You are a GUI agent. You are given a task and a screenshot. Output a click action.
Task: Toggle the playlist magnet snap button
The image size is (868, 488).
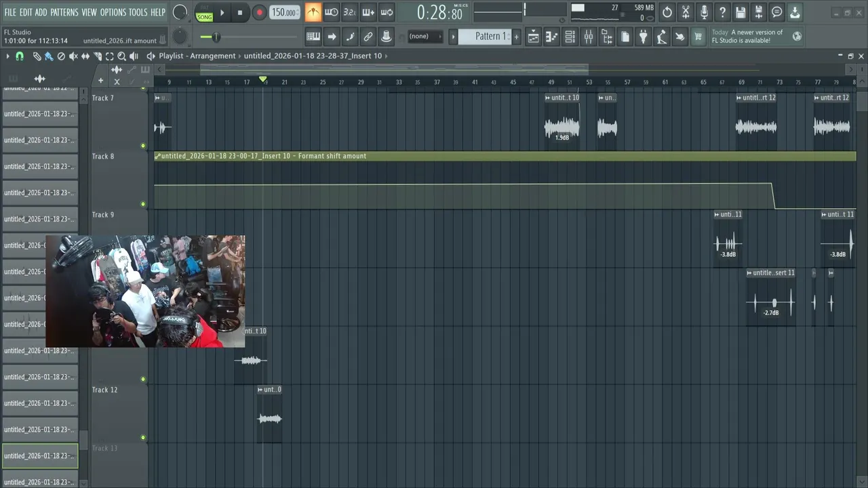pos(20,56)
